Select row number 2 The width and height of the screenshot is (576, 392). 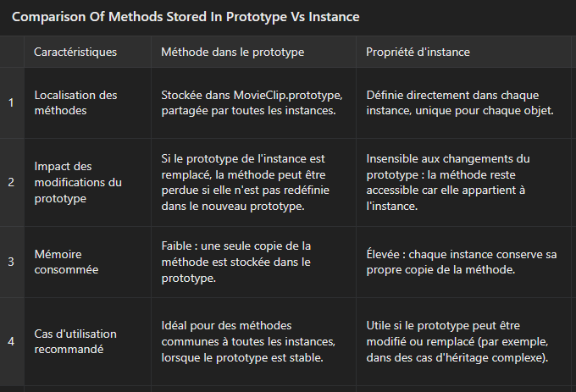(x=12, y=182)
